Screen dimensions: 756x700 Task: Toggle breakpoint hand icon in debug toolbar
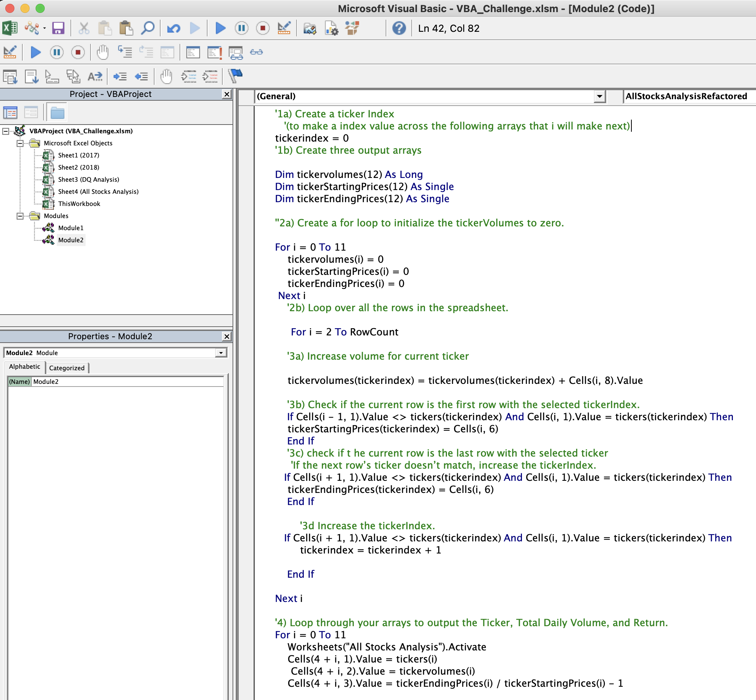click(102, 52)
